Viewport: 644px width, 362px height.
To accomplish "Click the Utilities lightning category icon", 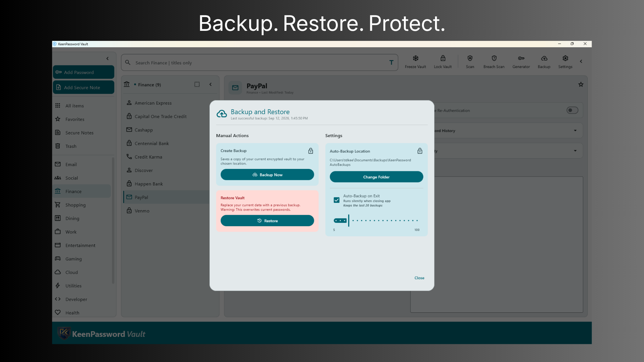I will point(58,286).
